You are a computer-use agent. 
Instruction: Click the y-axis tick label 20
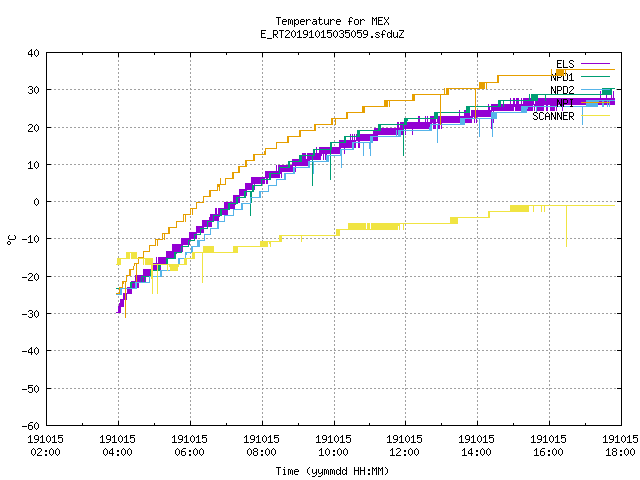pos(33,128)
